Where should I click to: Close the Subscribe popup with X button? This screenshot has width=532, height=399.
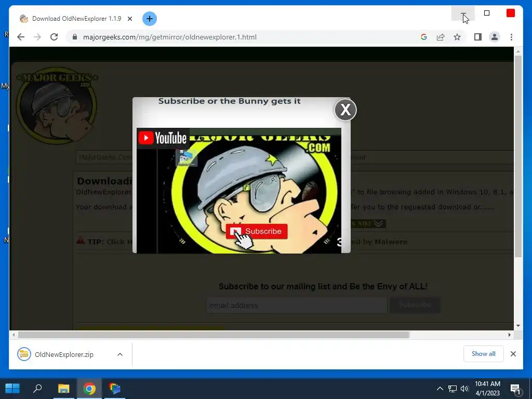click(x=345, y=110)
